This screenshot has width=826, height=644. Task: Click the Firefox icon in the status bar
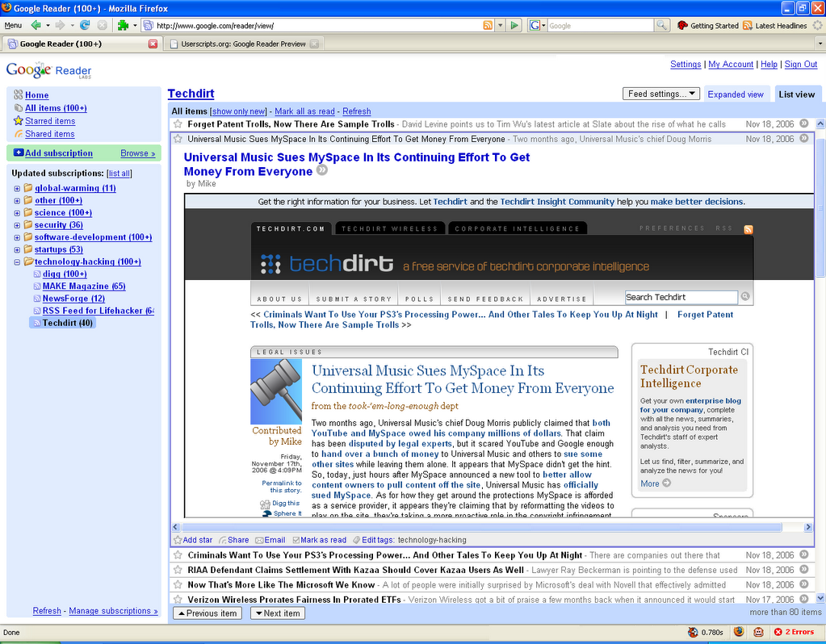(739, 632)
